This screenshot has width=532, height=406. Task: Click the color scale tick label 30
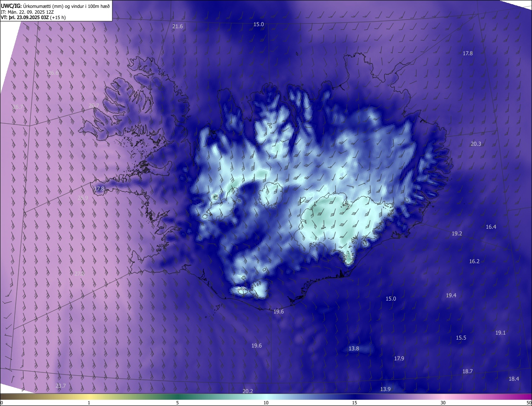443,403
